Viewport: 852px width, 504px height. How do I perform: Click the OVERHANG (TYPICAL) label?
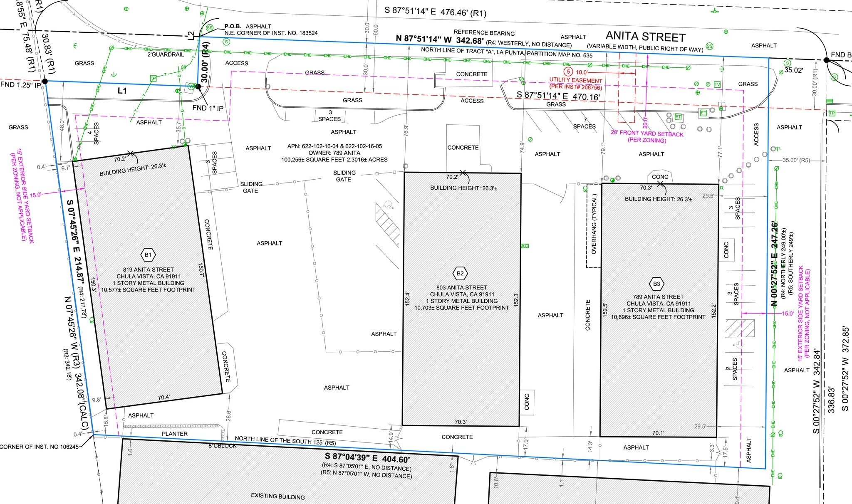tap(594, 224)
